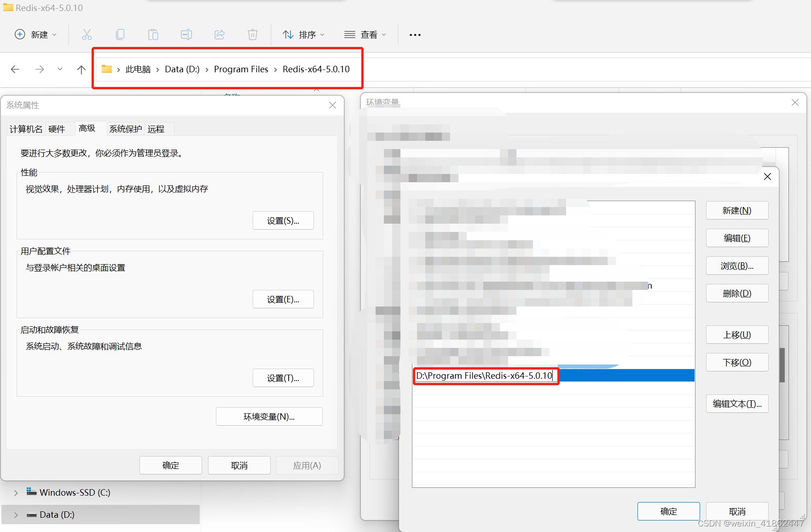This screenshot has width=811, height=532.
Task: Click the 环境变量(N) button
Action: [269, 416]
